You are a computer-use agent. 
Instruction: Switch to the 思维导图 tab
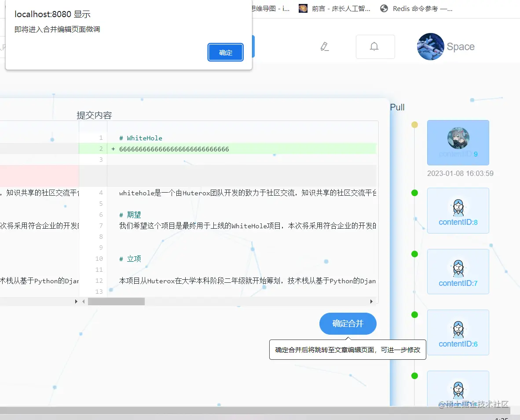tap(271, 7)
